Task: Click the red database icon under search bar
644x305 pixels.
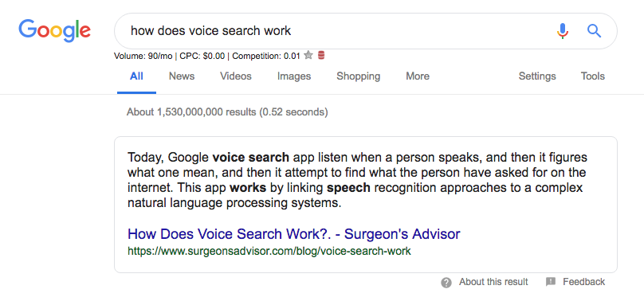Action: (321, 55)
